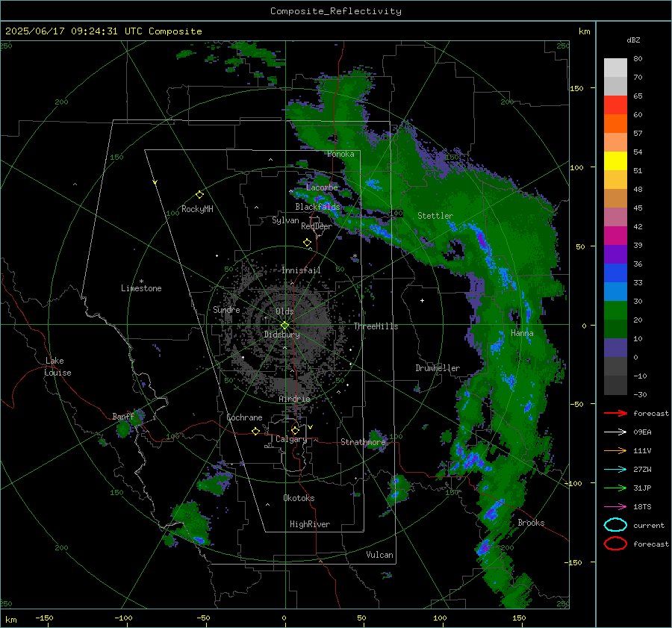The image size is (672, 628).
Task: Select the indigo 10 dBZ color swatch
Action: click(615, 347)
